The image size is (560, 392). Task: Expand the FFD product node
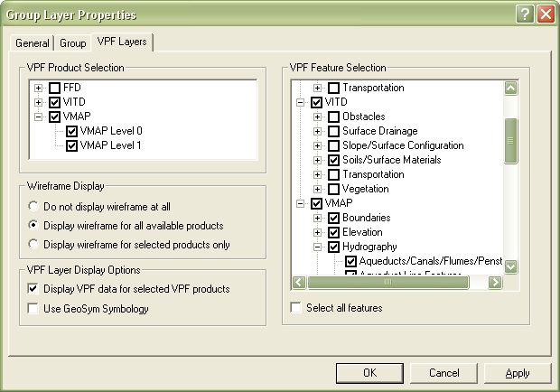click(38, 88)
